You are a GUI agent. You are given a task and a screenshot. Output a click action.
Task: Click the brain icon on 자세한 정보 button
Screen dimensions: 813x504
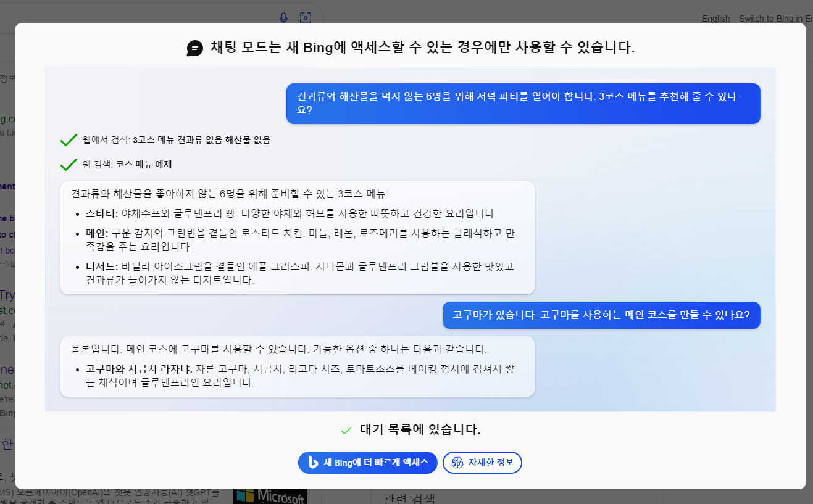pyautogui.click(x=457, y=463)
